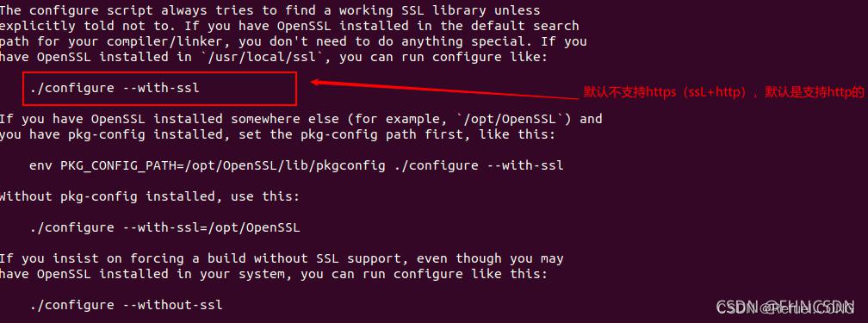Click the middle of the red arrow line
Image resolution: width=868 pixels, height=323 pixels.
point(444,90)
